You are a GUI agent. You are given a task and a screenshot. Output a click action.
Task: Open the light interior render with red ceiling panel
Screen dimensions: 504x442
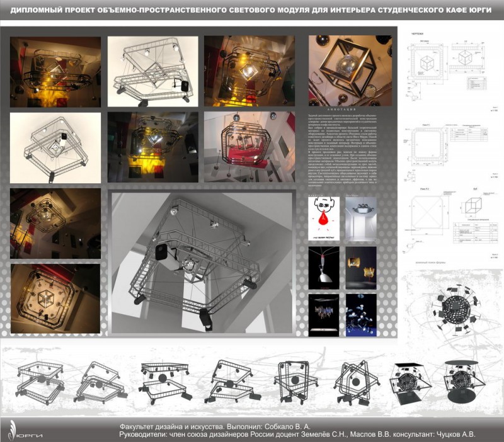[x=249, y=147]
